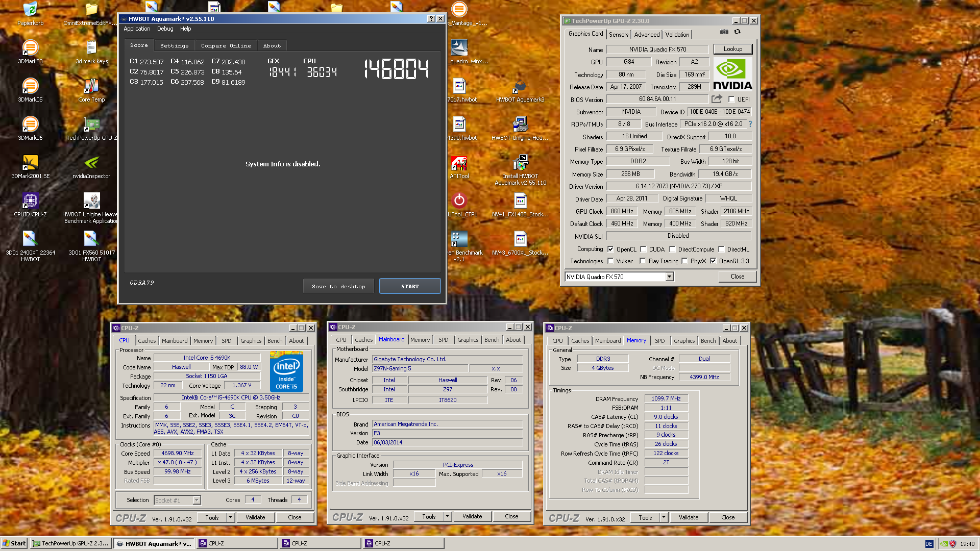Viewport: 980px width, 551px height.
Task: Open 3D01 2400XT 22364 HWBOT file
Action: click(30, 246)
